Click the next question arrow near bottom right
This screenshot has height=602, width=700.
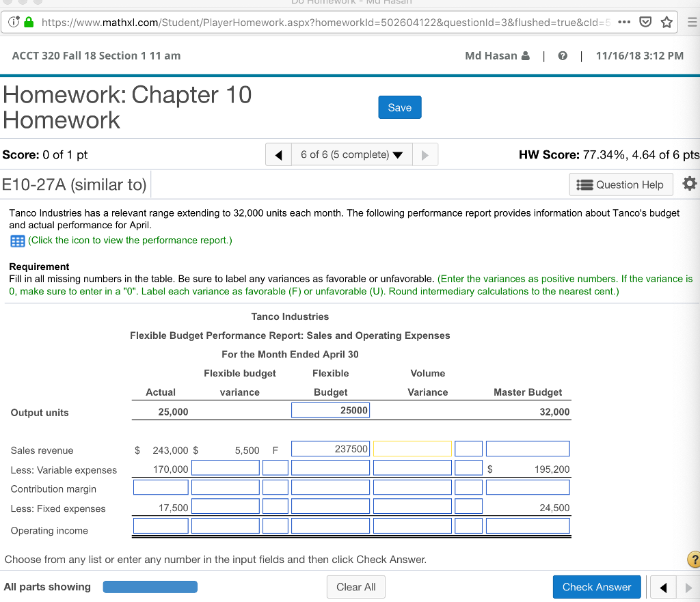point(688,586)
